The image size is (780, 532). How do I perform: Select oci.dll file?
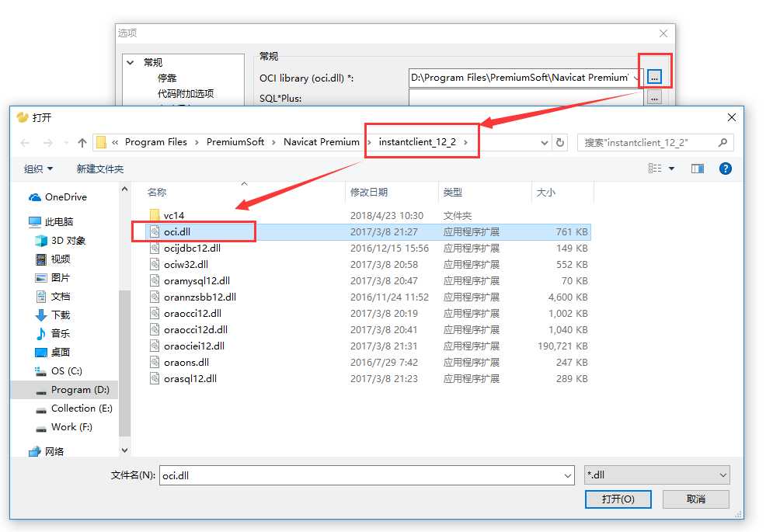(369, 232)
